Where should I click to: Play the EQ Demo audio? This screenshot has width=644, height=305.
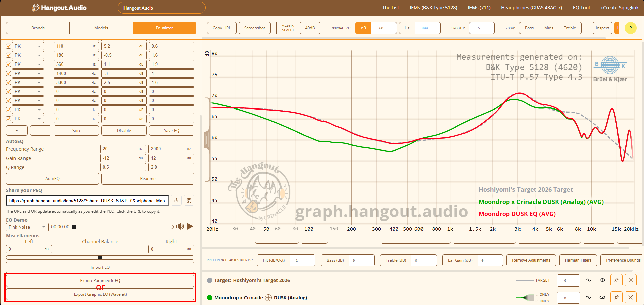(x=190, y=226)
